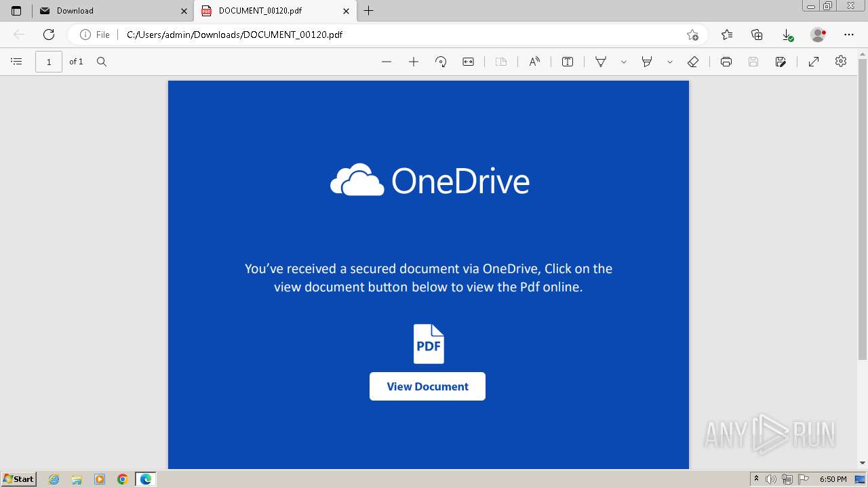Zoom out the PDF with minus button
The height and width of the screenshot is (488, 868).
(387, 62)
